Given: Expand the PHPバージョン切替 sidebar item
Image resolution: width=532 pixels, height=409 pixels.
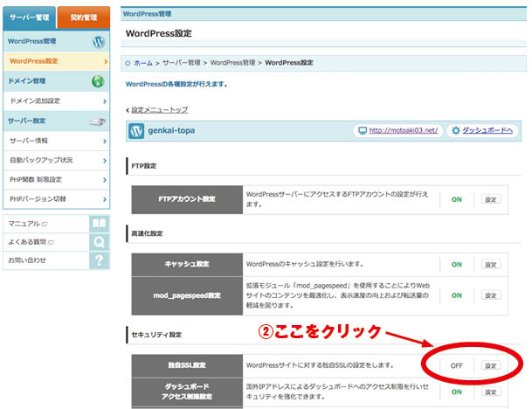Looking at the screenshot, I should click(x=56, y=199).
